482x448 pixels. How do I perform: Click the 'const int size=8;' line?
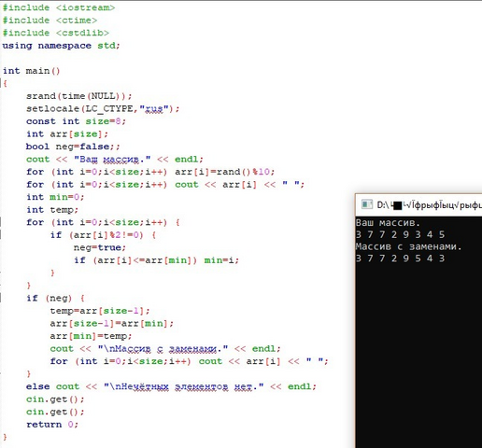(76, 121)
